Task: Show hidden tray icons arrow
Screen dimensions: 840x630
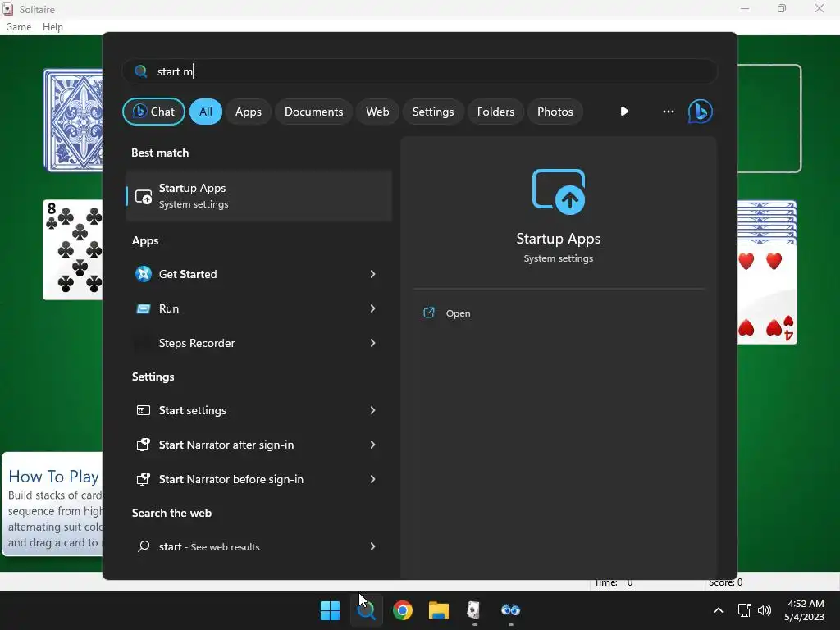Action: tap(719, 610)
